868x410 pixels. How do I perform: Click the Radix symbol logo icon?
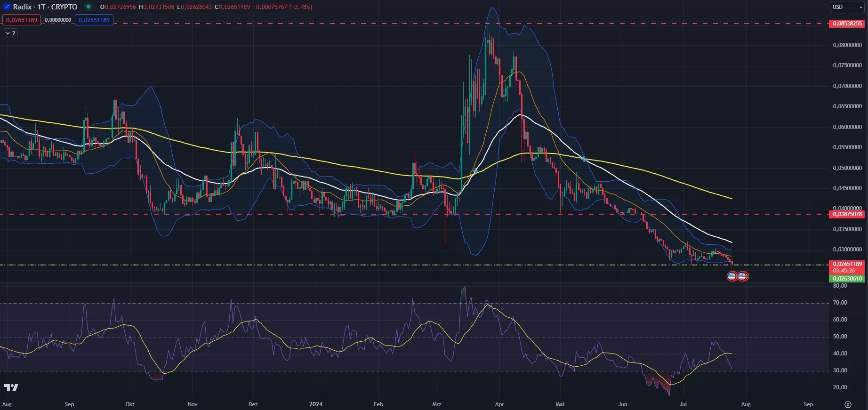(7, 7)
